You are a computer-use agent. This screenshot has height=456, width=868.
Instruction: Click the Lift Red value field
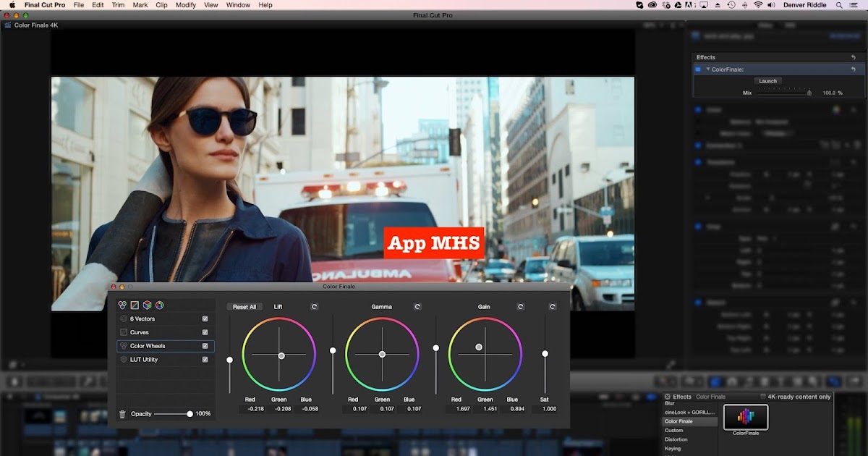pyautogui.click(x=251, y=409)
